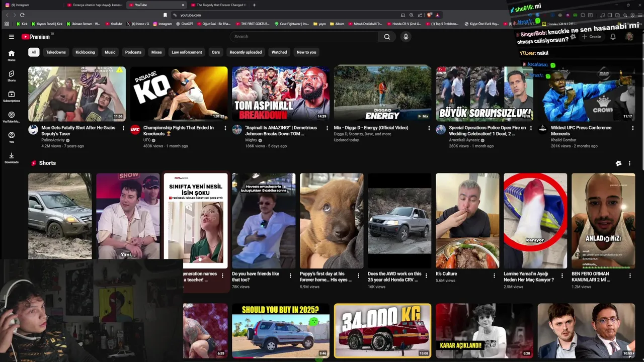Select the Recently uploaded chip

click(246, 52)
